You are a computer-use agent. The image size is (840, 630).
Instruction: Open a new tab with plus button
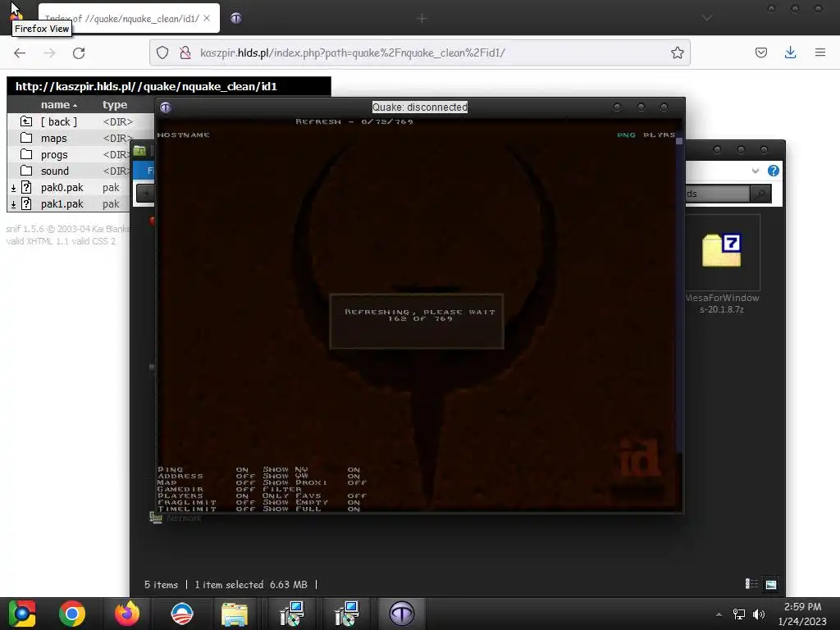coord(422,19)
